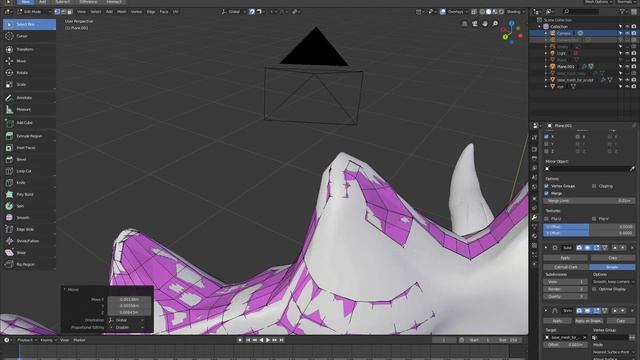Open the Face menu
Image resolution: width=640 pixels, height=360 pixels.
pos(164,12)
